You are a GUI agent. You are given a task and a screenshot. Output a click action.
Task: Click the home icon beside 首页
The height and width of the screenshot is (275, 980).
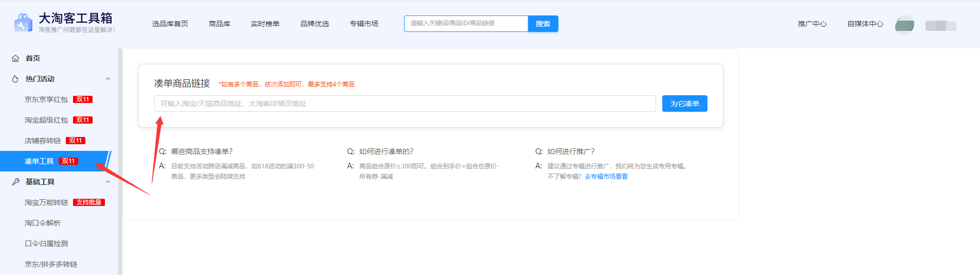coord(15,58)
